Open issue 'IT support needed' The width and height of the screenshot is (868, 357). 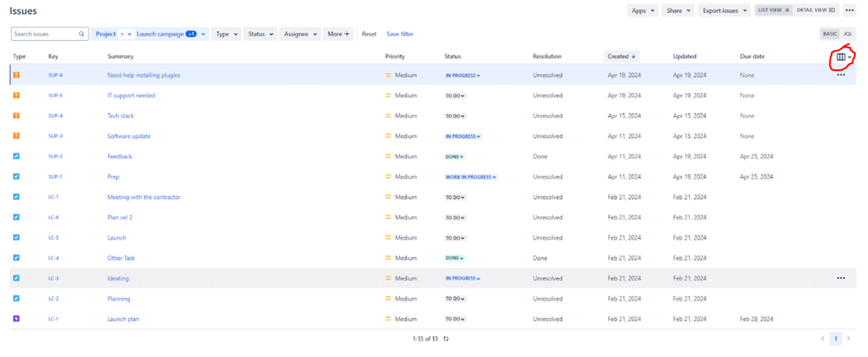click(x=131, y=96)
